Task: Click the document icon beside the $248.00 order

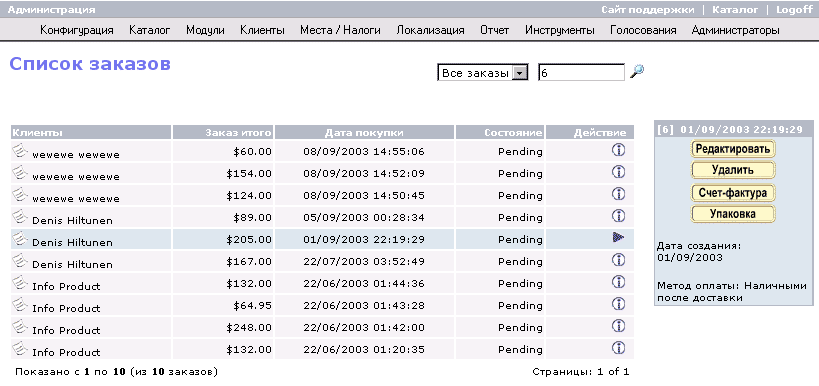Action: (x=20, y=326)
